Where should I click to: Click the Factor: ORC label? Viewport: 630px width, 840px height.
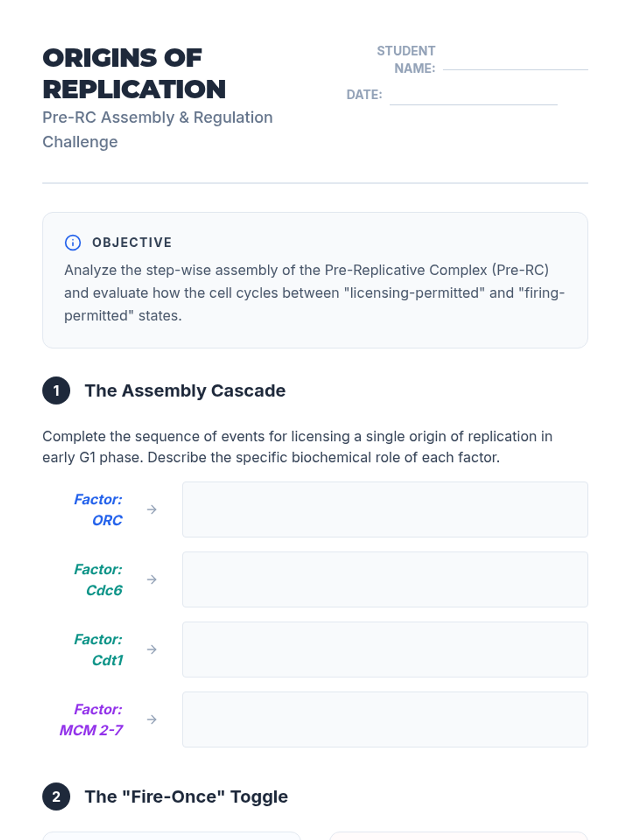point(98,510)
